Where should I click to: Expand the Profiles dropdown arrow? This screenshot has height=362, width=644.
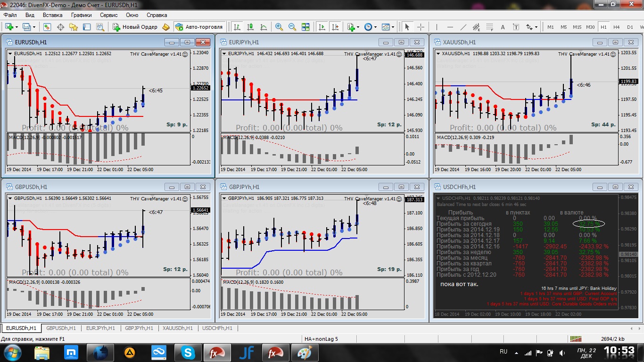(34, 27)
